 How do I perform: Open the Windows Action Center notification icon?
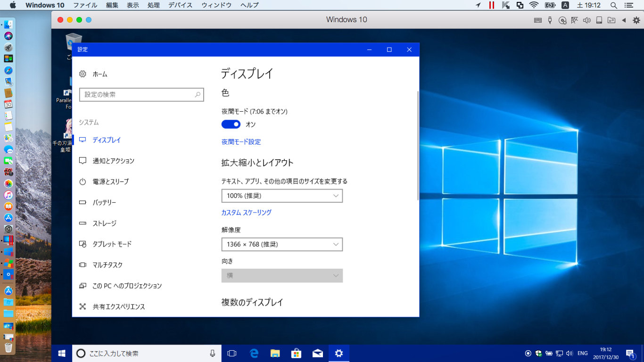tap(630, 354)
